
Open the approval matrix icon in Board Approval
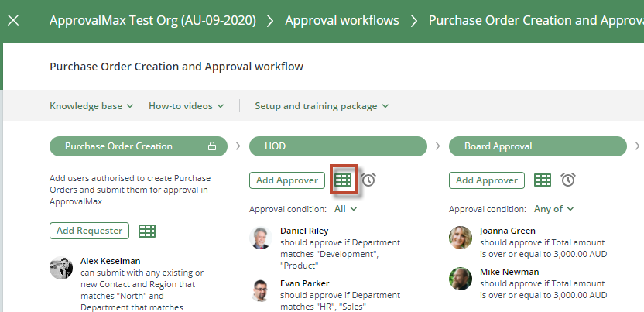[x=543, y=180]
